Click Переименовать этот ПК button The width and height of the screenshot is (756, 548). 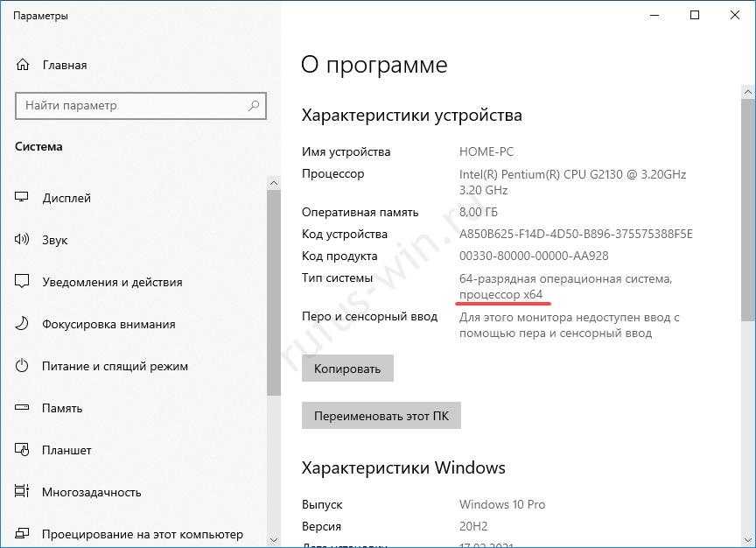pyautogui.click(x=381, y=415)
